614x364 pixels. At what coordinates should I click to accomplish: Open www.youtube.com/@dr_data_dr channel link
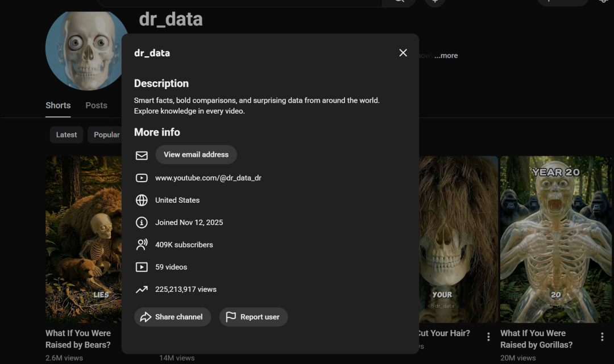tap(208, 178)
